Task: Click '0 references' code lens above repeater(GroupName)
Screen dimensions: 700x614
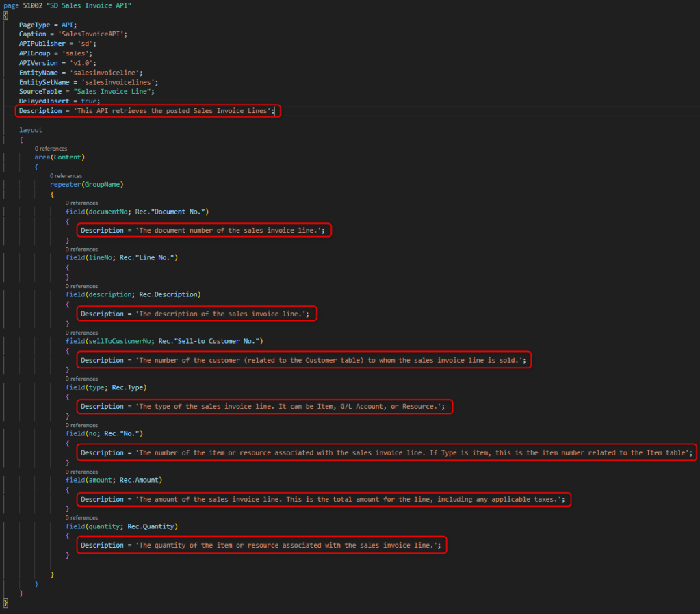Action: pyautogui.click(x=66, y=176)
